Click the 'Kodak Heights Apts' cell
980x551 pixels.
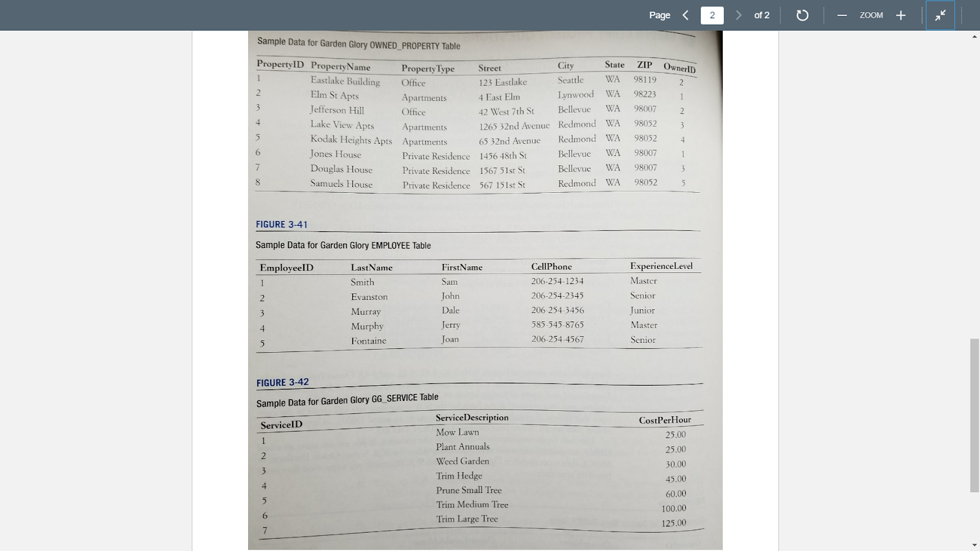pos(351,140)
